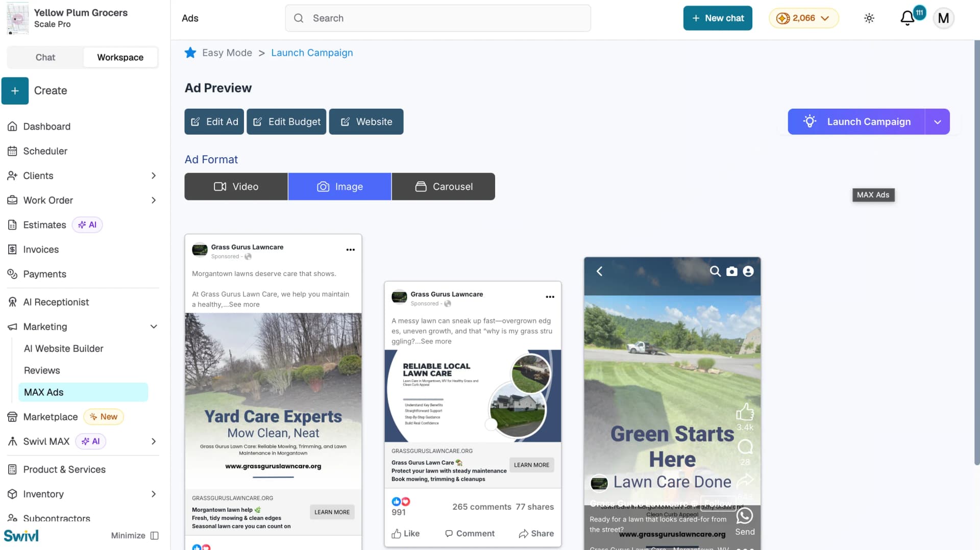Click Comment on second ad preview
980x550 pixels.
(470, 534)
